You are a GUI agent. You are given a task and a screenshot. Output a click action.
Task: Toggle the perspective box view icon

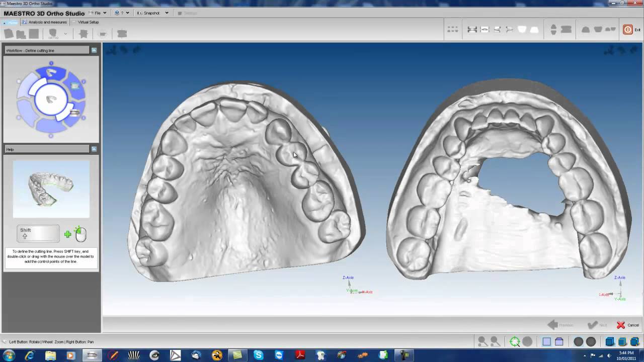[559, 342]
